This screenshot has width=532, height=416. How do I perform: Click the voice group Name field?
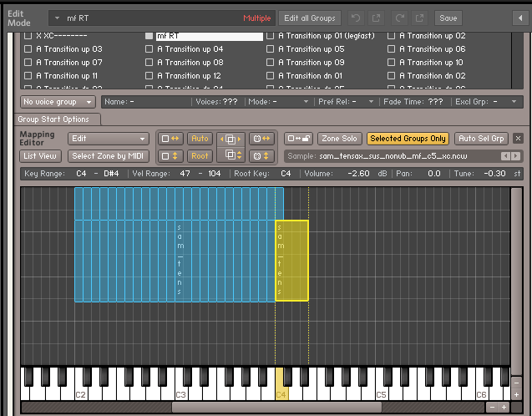click(147, 102)
